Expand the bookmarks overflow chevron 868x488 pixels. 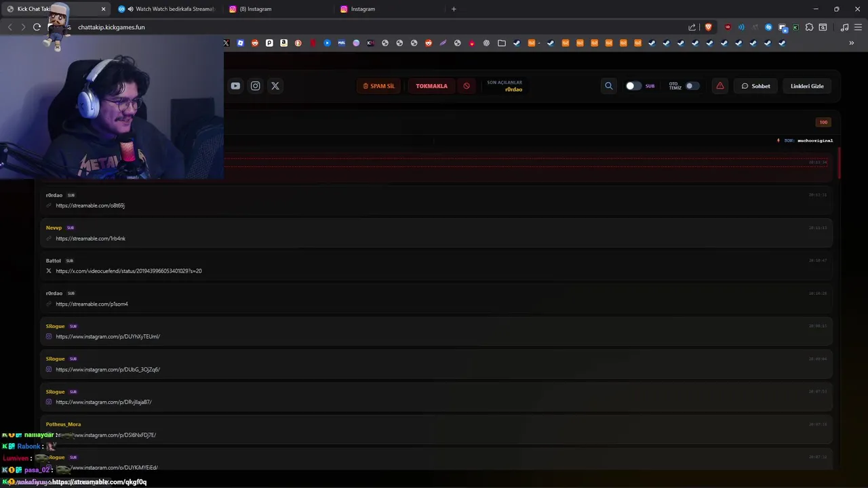click(x=852, y=43)
